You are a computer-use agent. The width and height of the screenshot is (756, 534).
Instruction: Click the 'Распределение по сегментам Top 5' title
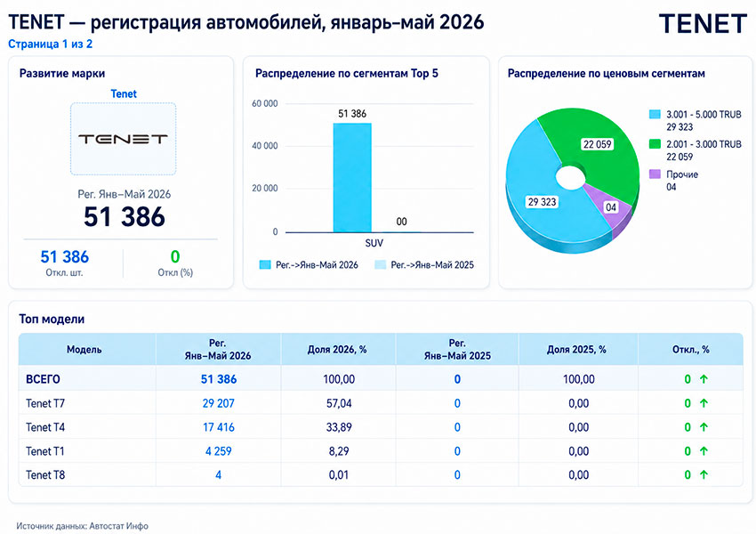click(347, 73)
